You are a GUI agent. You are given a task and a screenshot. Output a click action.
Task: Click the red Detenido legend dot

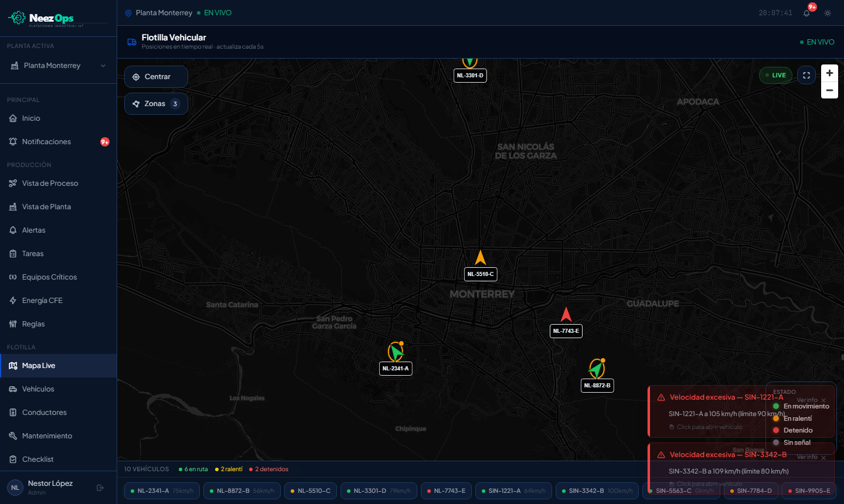click(776, 430)
